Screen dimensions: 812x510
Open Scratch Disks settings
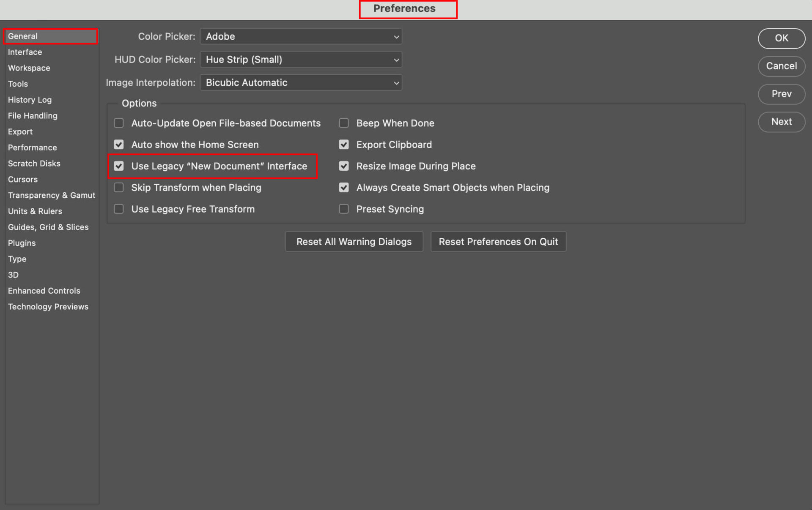(34, 163)
